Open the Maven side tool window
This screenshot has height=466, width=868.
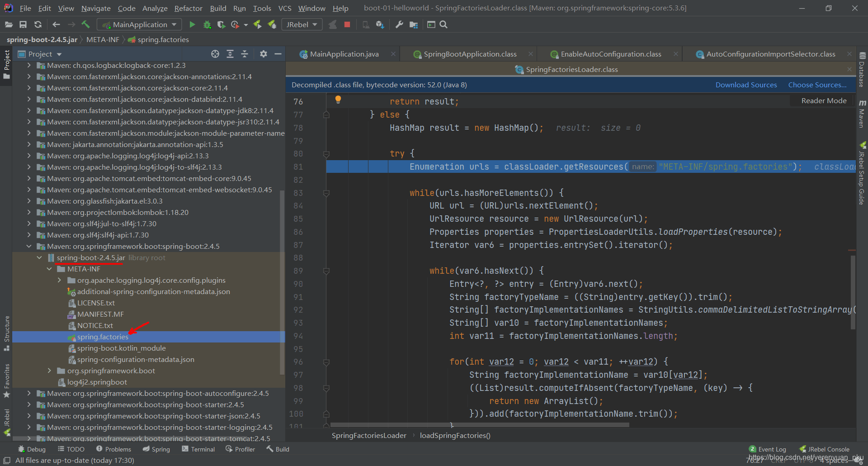point(862,114)
